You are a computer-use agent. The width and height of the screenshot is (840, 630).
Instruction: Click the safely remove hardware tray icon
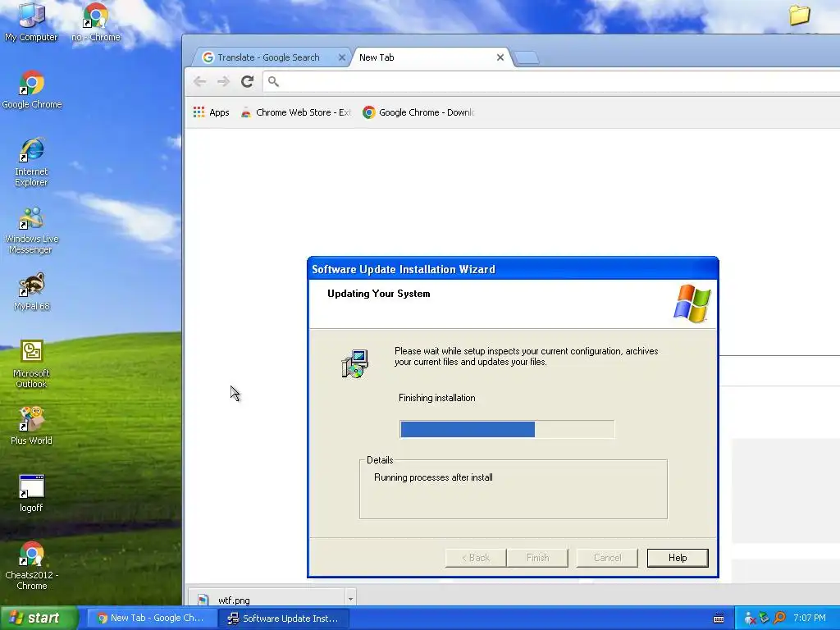point(765,619)
